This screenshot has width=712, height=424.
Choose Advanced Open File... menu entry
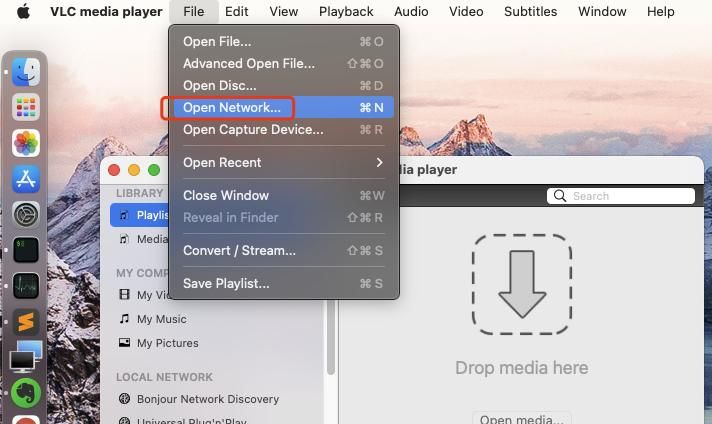[x=283, y=64]
